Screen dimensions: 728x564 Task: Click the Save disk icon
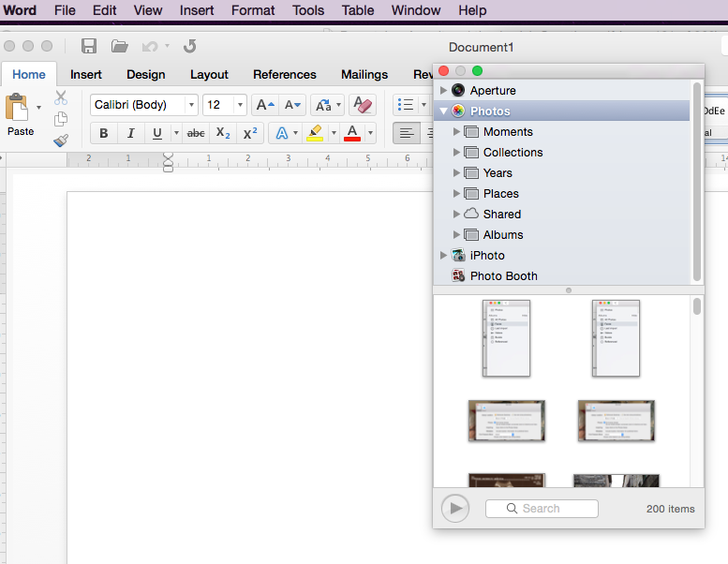89,46
